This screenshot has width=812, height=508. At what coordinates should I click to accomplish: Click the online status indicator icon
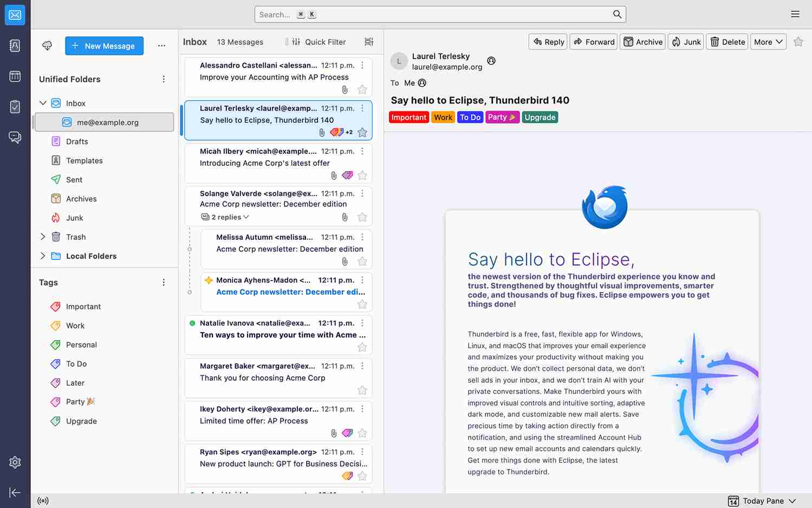click(43, 501)
